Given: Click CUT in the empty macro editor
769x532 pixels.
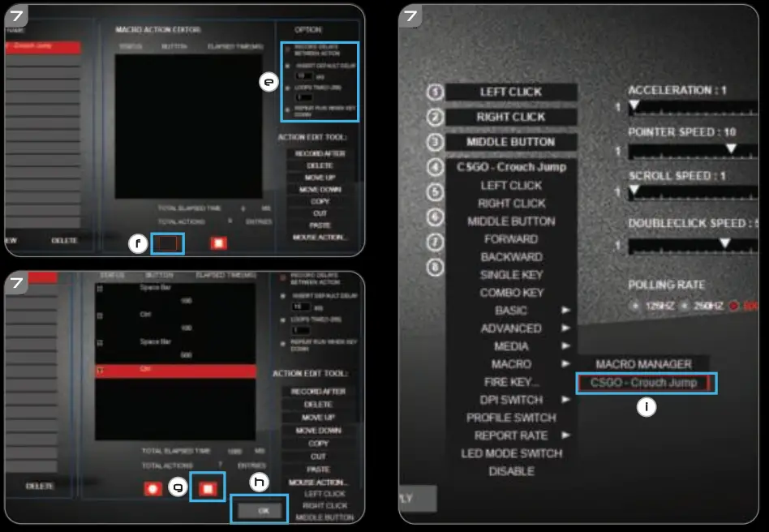Looking at the screenshot, I should (320, 213).
